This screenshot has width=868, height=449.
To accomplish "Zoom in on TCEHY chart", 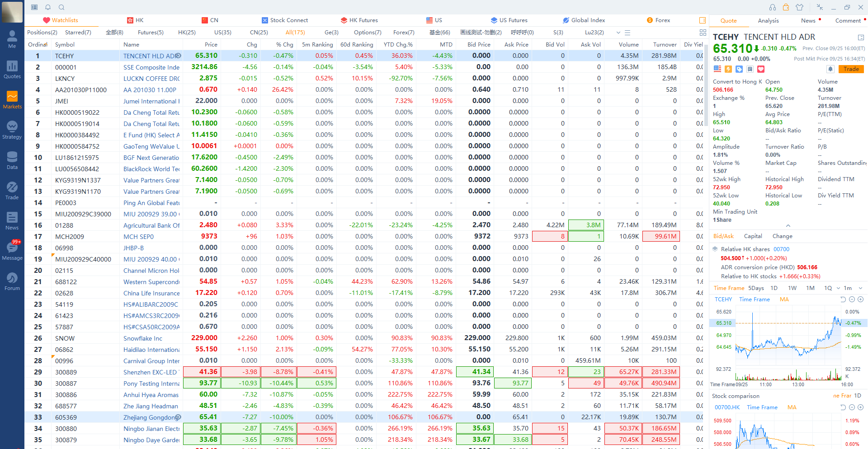I will pyautogui.click(x=861, y=299).
